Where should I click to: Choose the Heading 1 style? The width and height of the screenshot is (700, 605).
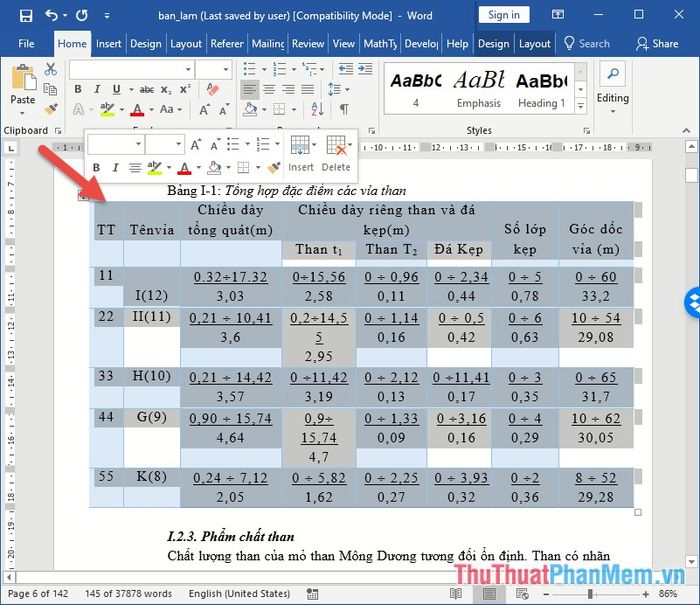[x=542, y=89]
